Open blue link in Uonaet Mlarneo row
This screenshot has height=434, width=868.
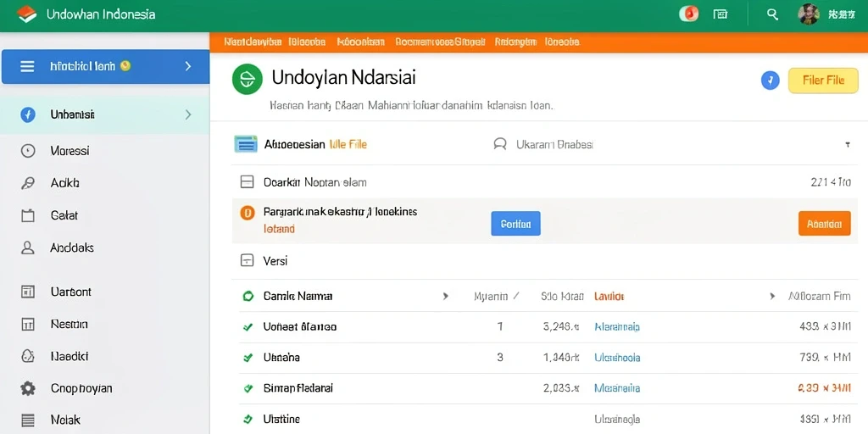(617, 327)
